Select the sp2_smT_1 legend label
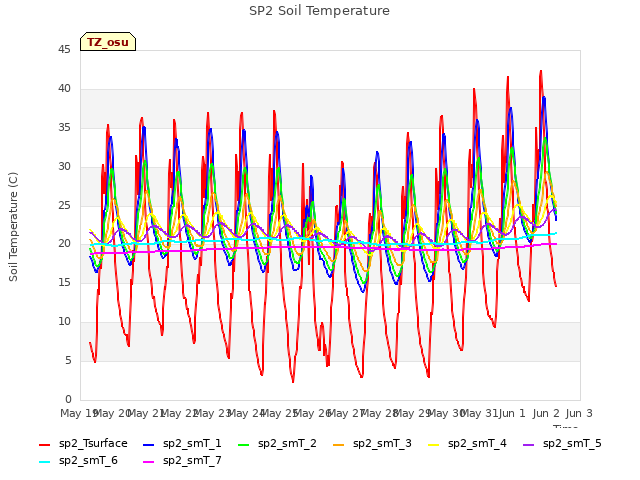The height and width of the screenshot is (480, 640). click(192, 444)
